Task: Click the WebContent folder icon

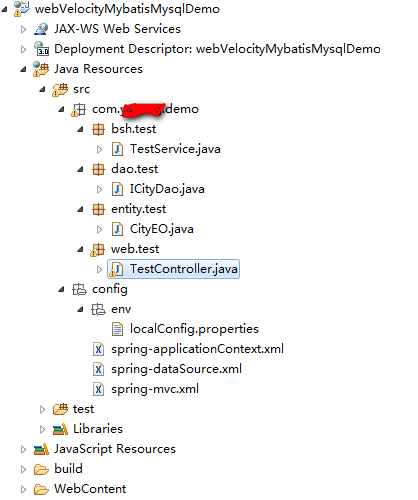Action: click(41, 489)
